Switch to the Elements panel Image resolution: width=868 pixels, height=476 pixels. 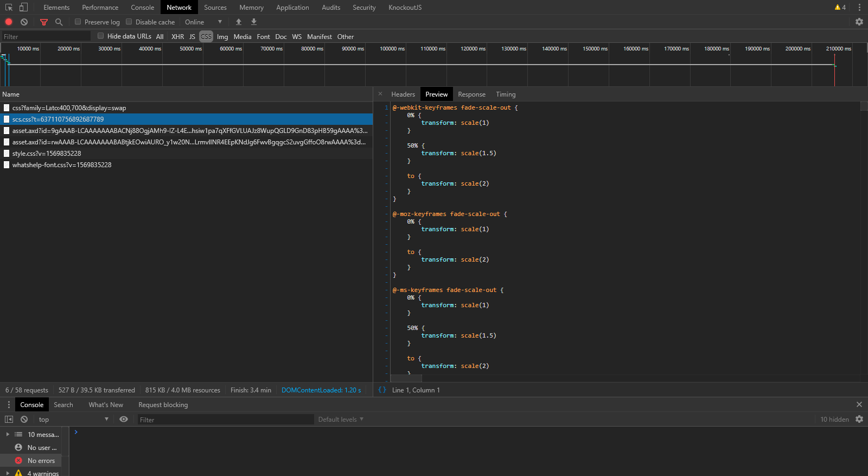point(56,7)
